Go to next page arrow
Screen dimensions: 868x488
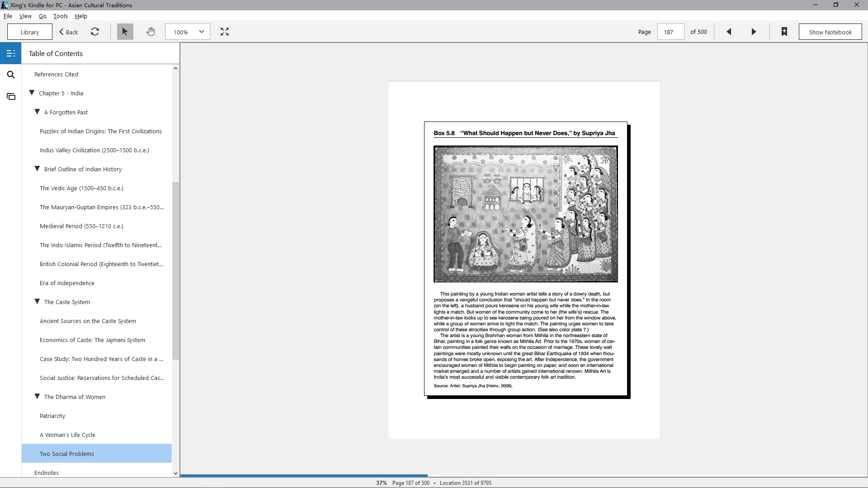coord(754,32)
